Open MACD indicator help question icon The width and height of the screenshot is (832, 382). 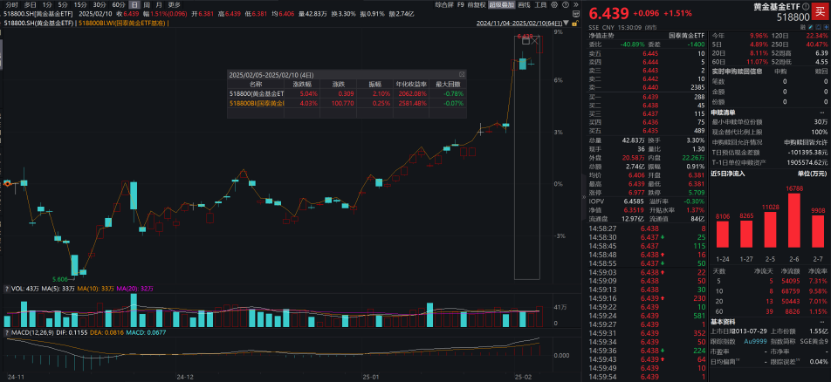(x=7, y=333)
